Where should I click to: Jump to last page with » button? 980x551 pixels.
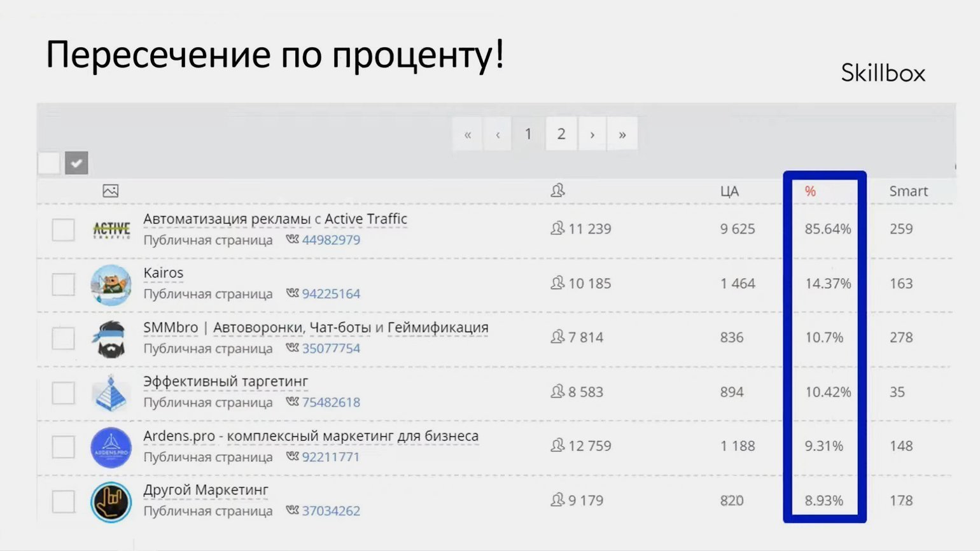point(622,134)
